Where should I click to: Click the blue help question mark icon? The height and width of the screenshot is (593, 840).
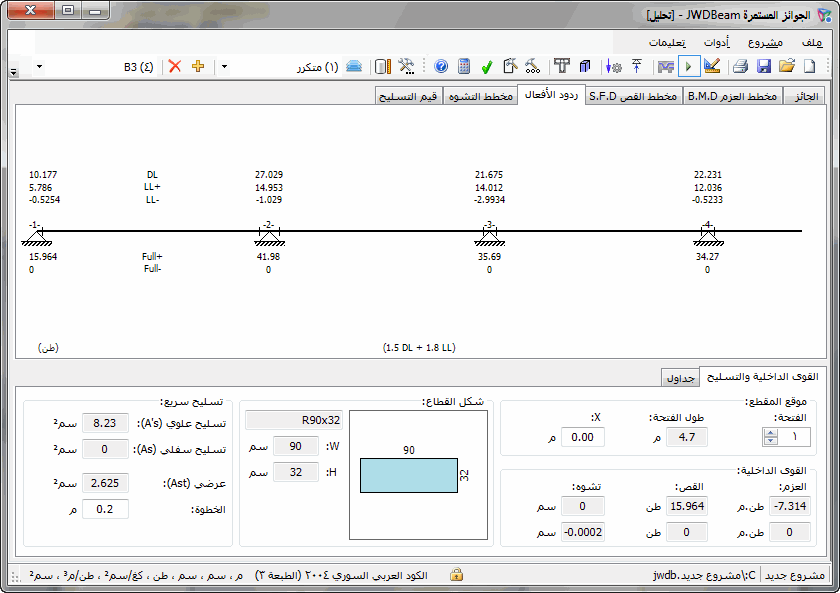(x=441, y=66)
